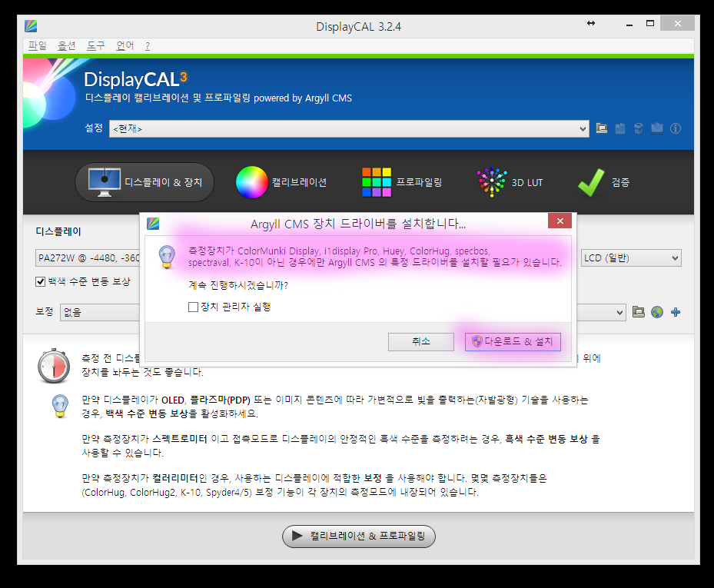Minimize the DisplayCAL window
714x588 pixels.
pos(629,24)
